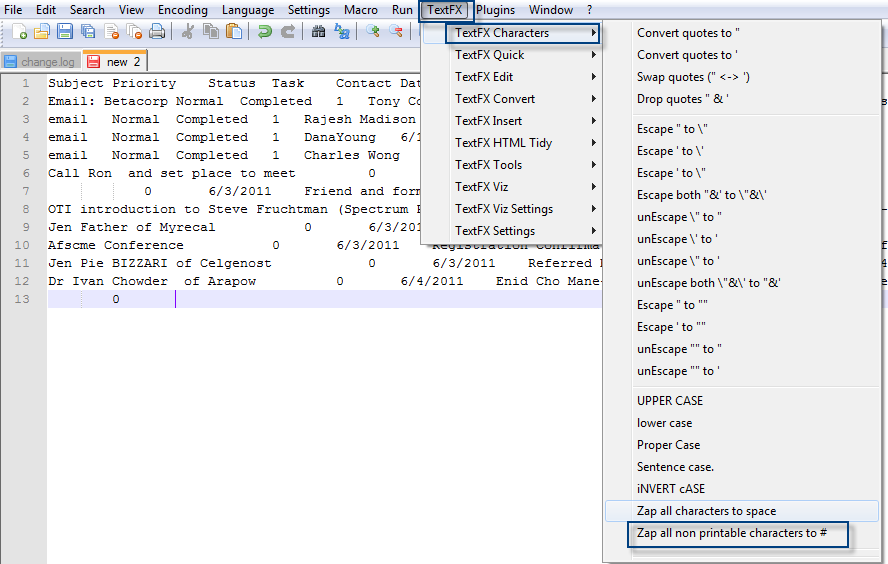The image size is (888, 564).
Task: Click the Print icon in toolbar
Action: coord(157,32)
